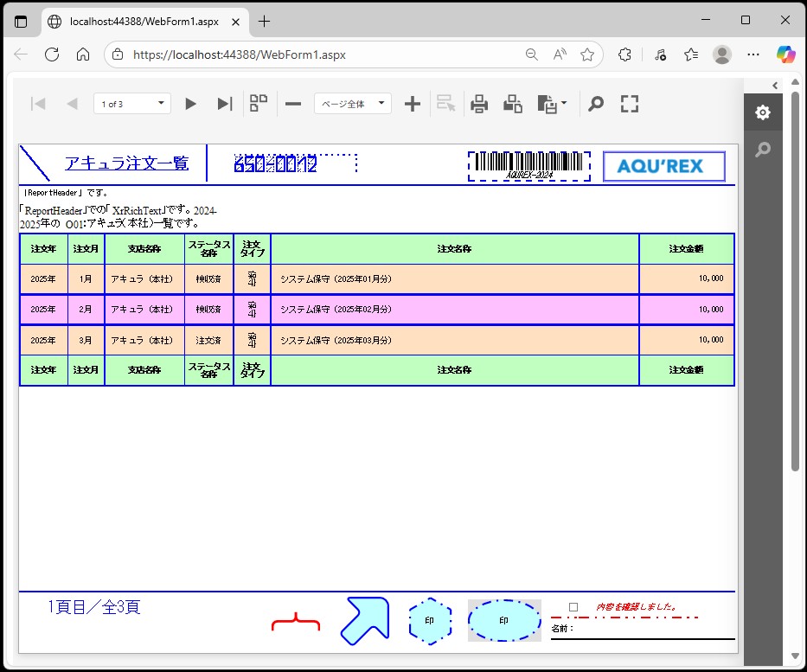This screenshot has height=672, width=807.
Task: Go to the next report page
Action: 190,104
